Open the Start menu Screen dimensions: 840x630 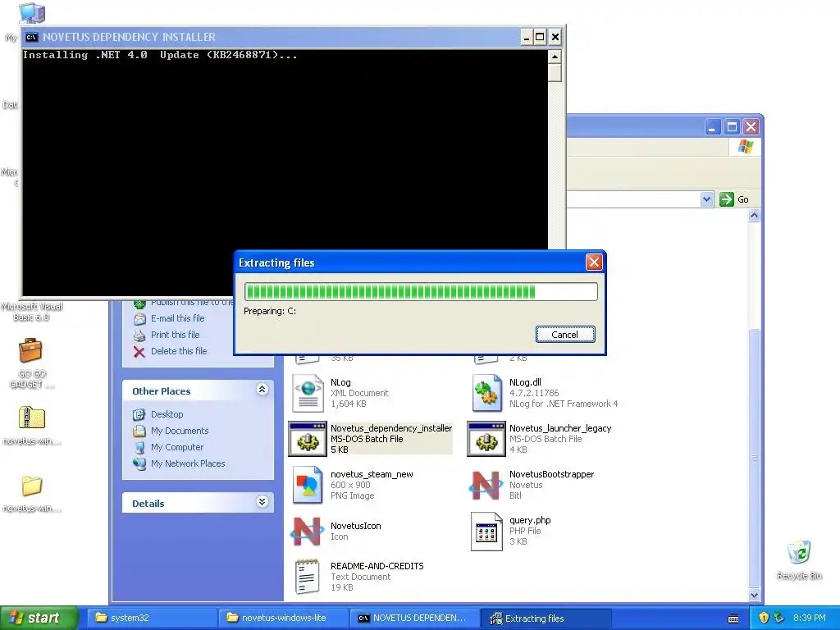38,618
